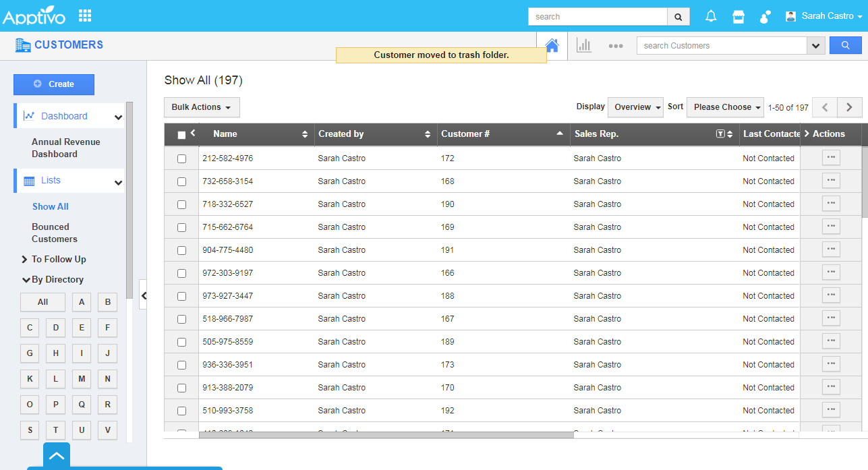Image resolution: width=868 pixels, height=470 pixels.
Task: Tick the checkbox for customer 715-662-6764
Action: (x=181, y=227)
